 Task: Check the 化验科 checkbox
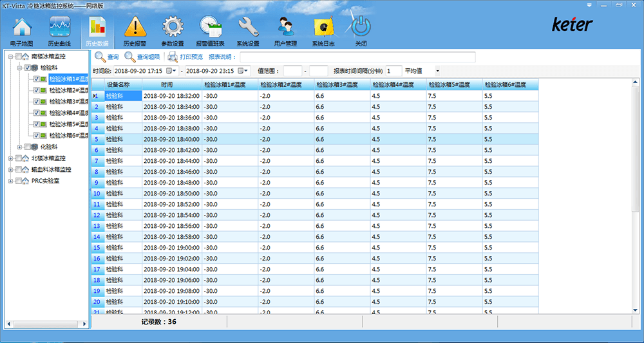pyautogui.click(x=28, y=147)
